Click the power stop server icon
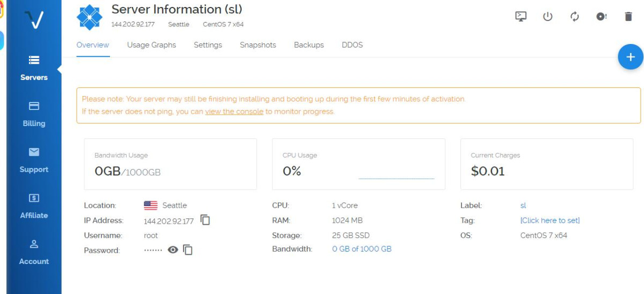Viewport: 644px width, 294px height. pyautogui.click(x=547, y=17)
